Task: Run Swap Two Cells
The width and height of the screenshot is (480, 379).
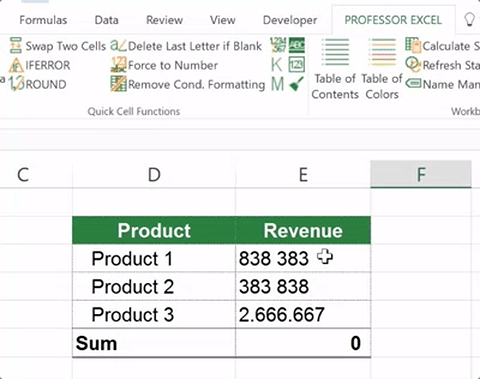Action: click(x=57, y=46)
